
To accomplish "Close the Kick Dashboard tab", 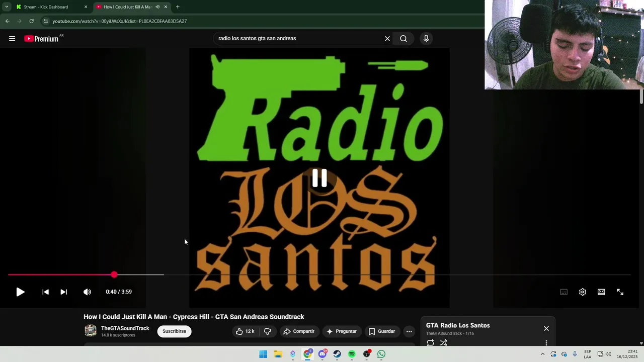I will (x=86, y=7).
